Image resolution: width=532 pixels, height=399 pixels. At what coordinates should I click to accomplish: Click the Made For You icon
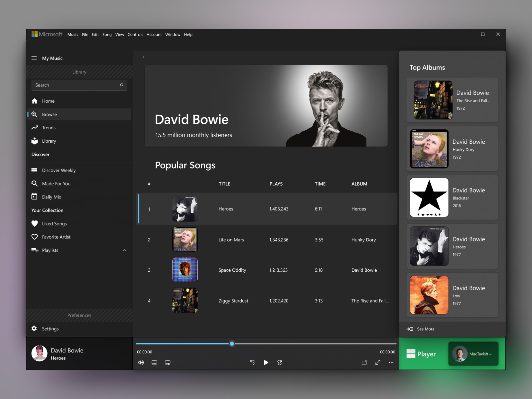(x=35, y=183)
